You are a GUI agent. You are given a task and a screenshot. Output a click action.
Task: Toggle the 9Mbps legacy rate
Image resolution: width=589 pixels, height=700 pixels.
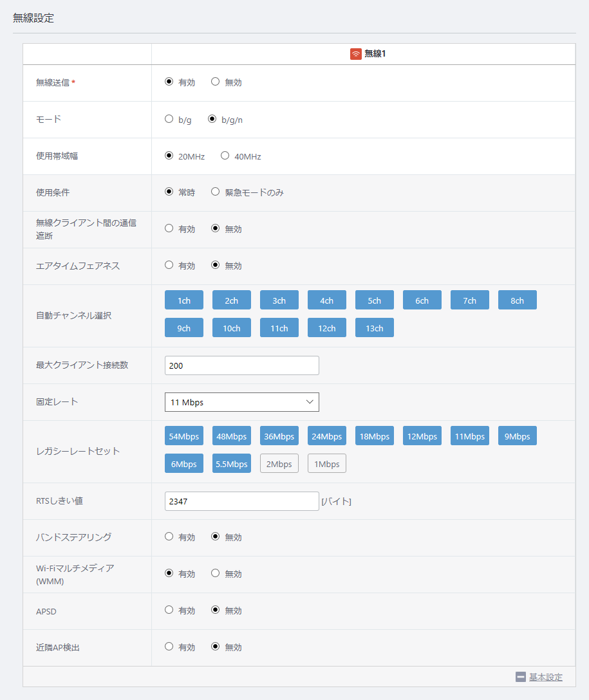517,436
